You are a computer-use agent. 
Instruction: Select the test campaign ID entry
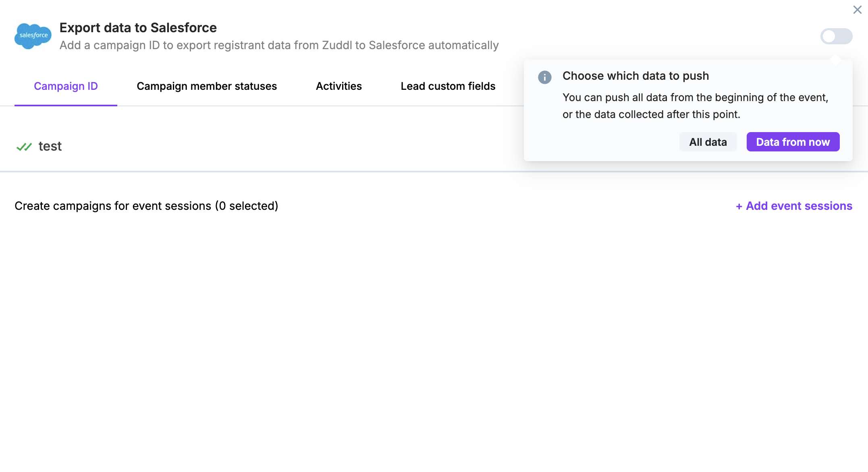click(50, 146)
